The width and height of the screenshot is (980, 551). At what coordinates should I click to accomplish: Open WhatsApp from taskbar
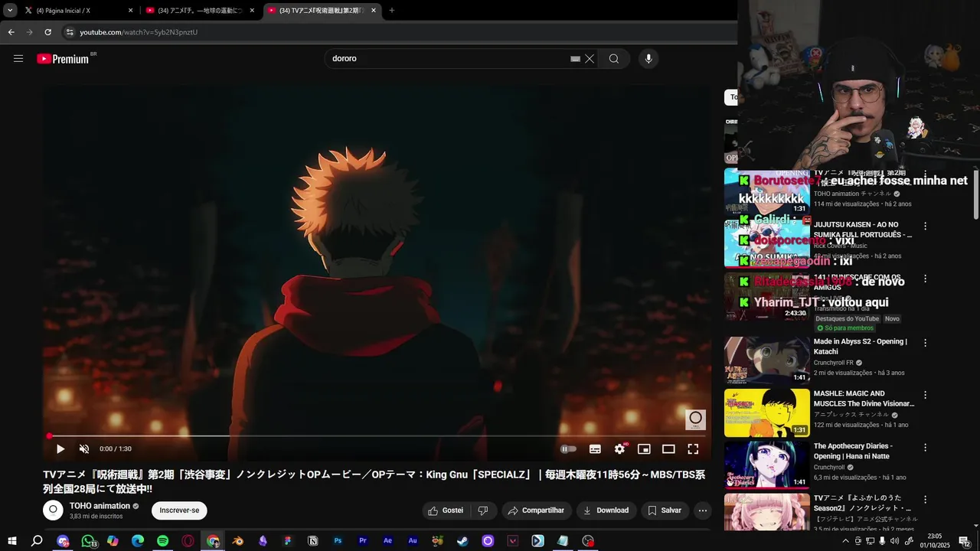[88, 541]
